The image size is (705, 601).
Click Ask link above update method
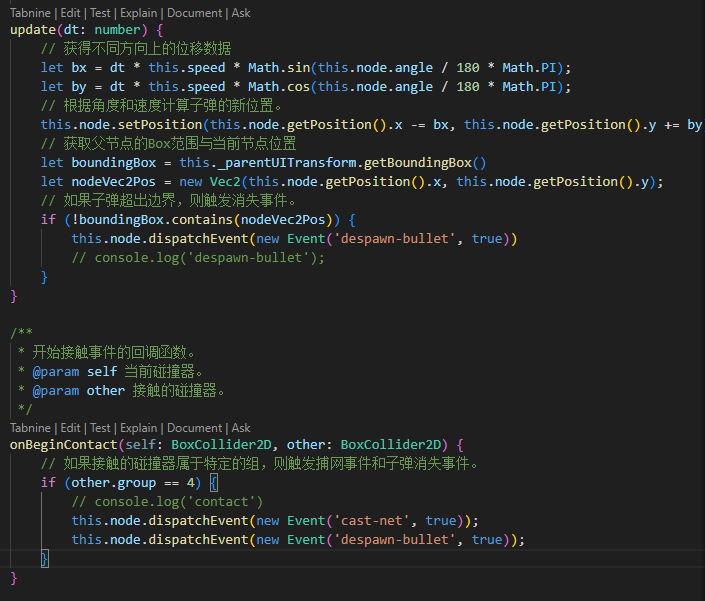[x=241, y=13]
